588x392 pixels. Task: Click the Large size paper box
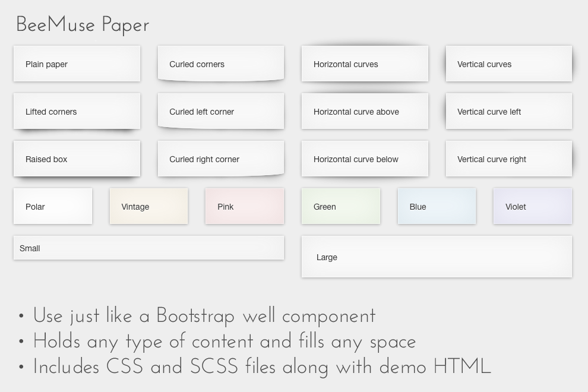pos(437,257)
